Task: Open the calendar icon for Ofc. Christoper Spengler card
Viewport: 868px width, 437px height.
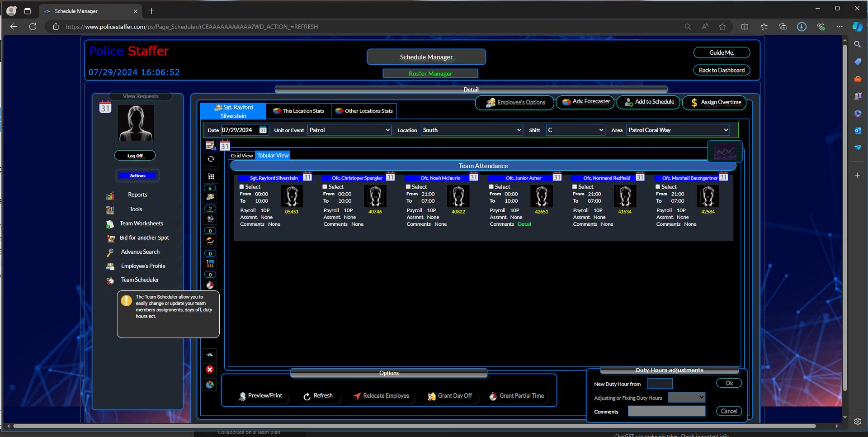Action: [x=391, y=177]
